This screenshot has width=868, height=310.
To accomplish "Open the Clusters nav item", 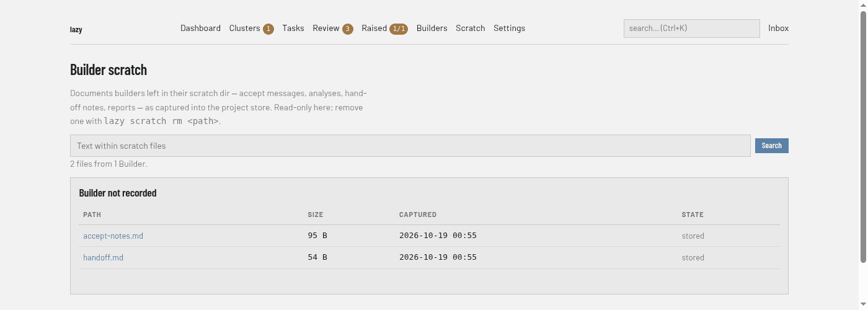I will click(x=245, y=28).
